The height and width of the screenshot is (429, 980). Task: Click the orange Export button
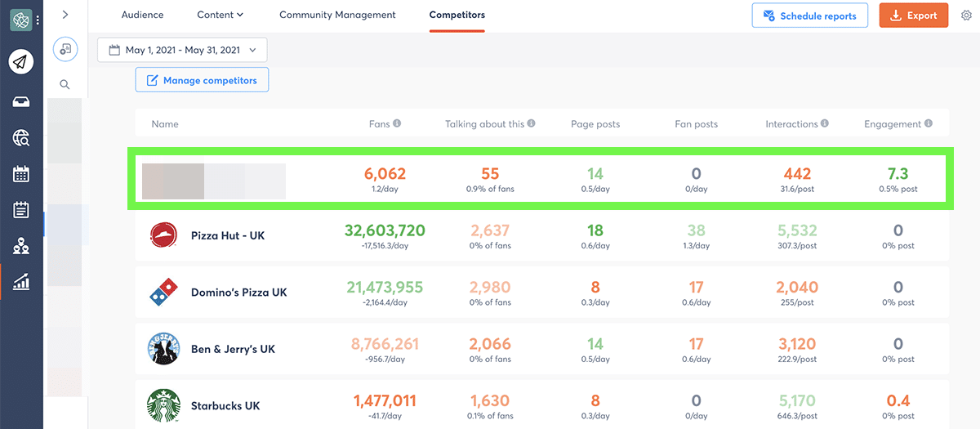click(x=913, y=16)
